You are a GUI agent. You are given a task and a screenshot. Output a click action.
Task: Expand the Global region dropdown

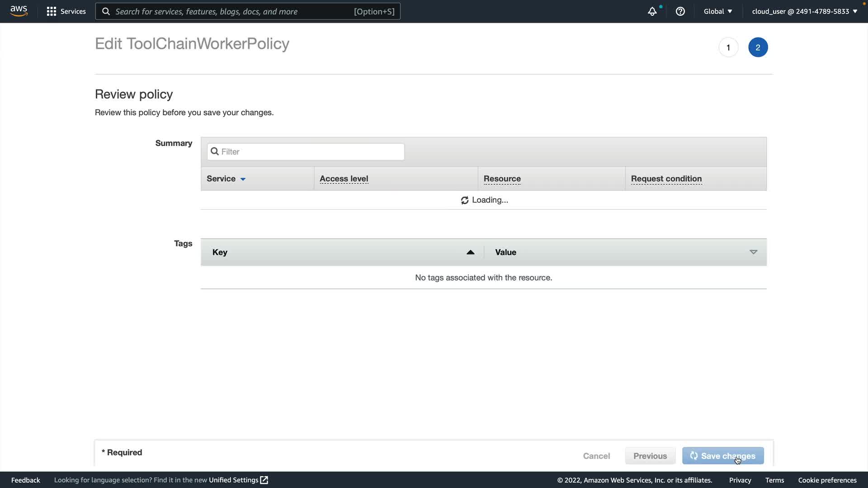tap(717, 11)
